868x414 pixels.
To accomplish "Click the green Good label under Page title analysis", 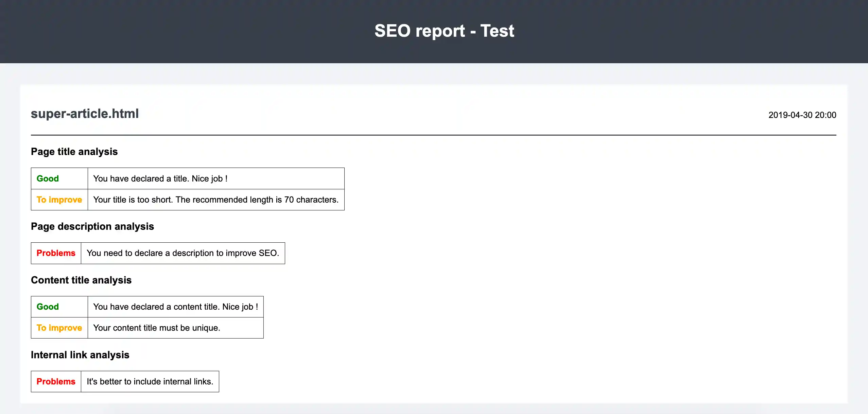I will click(48, 178).
